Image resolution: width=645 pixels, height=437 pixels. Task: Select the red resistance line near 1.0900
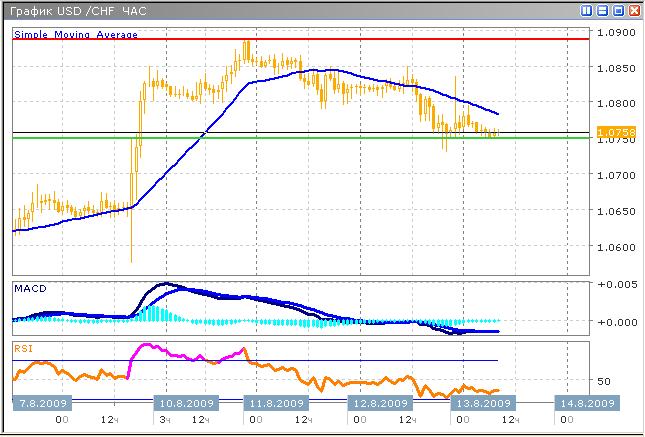point(300,39)
